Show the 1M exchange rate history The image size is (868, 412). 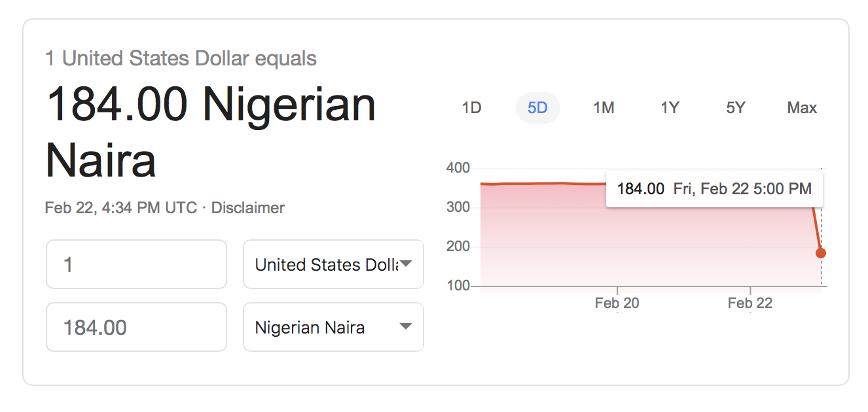click(x=604, y=108)
